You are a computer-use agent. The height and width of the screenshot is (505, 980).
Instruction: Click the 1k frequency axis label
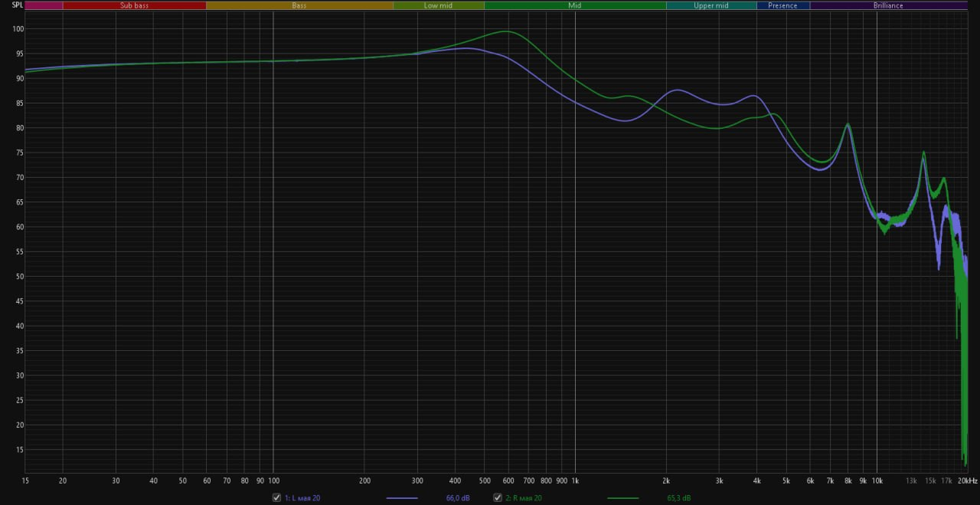(575, 481)
